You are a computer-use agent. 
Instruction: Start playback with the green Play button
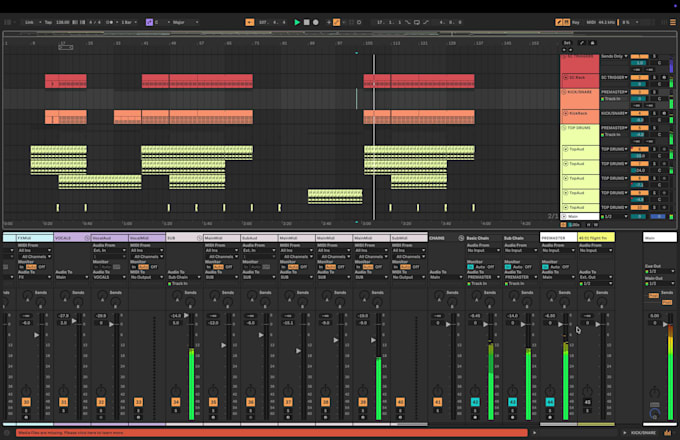coord(297,22)
